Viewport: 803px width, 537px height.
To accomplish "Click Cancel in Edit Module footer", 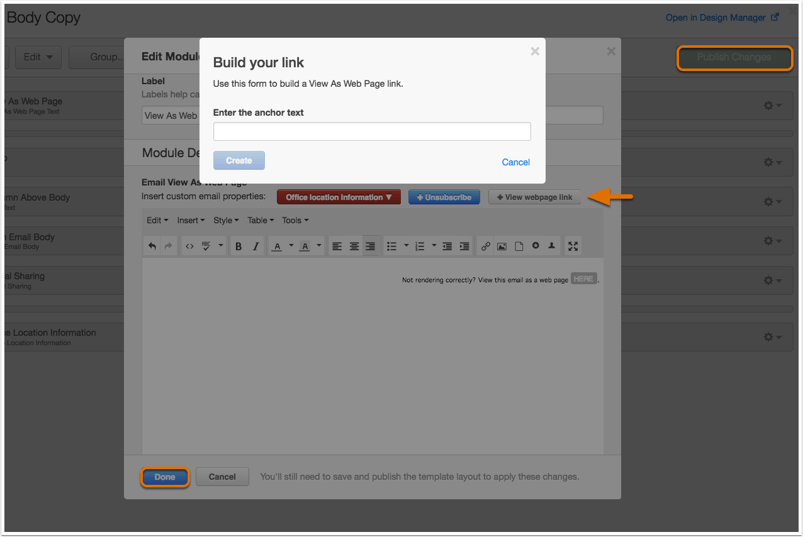I will pyautogui.click(x=222, y=477).
